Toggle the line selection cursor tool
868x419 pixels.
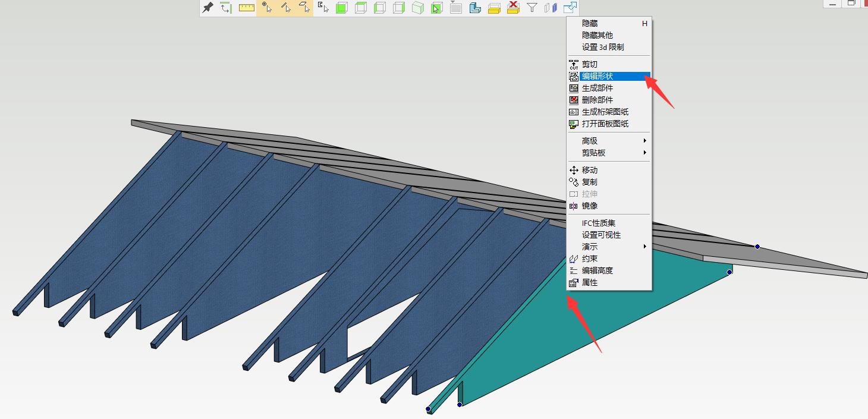point(285,8)
